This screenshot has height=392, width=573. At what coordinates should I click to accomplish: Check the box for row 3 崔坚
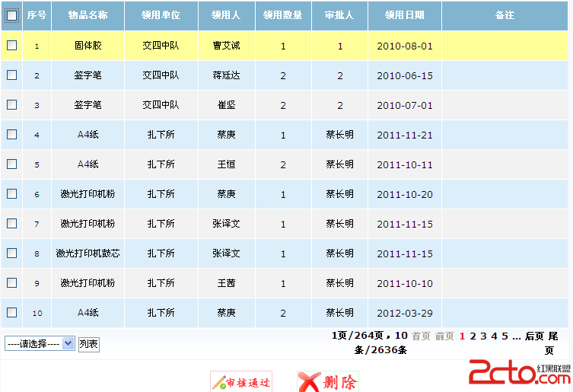pos(11,104)
